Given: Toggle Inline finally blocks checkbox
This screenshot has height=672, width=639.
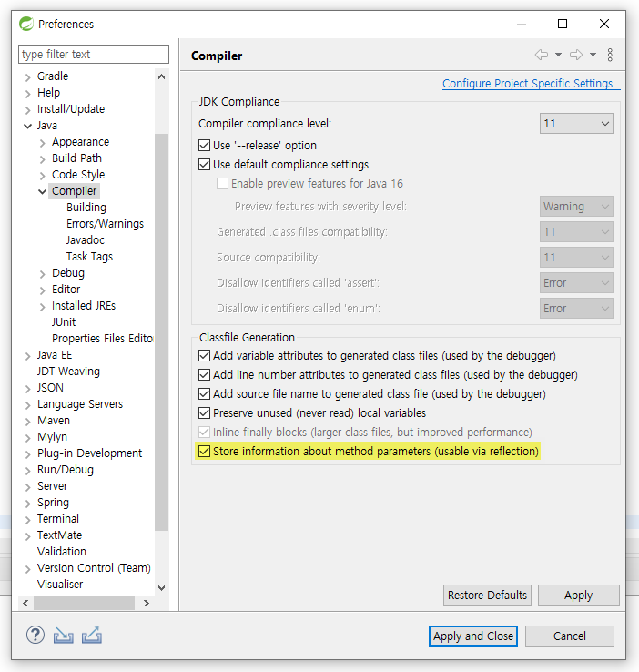Looking at the screenshot, I should 204,432.
